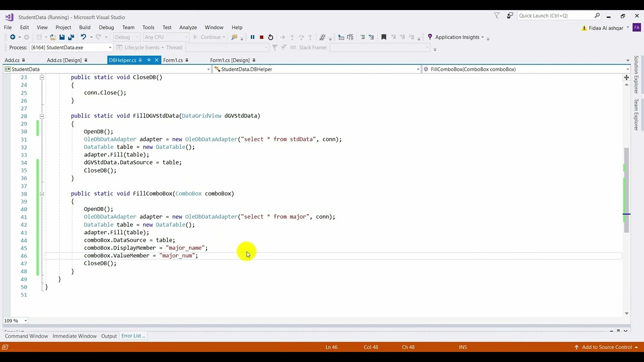Click the FA user account avatar

(636, 28)
